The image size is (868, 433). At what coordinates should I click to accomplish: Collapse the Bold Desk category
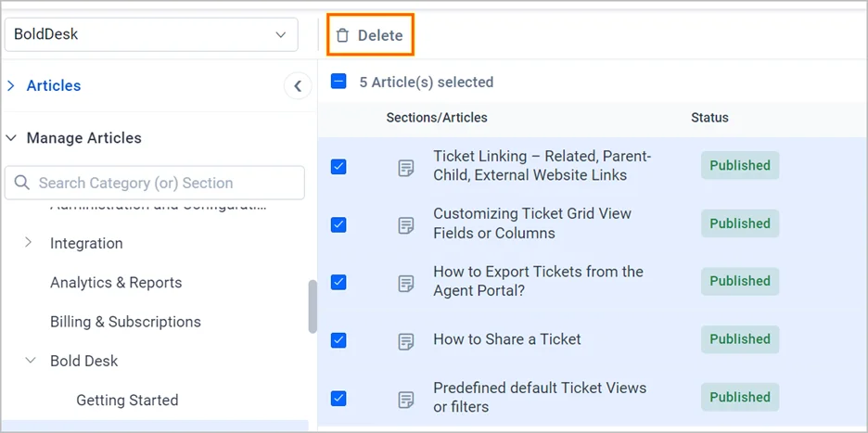click(30, 361)
